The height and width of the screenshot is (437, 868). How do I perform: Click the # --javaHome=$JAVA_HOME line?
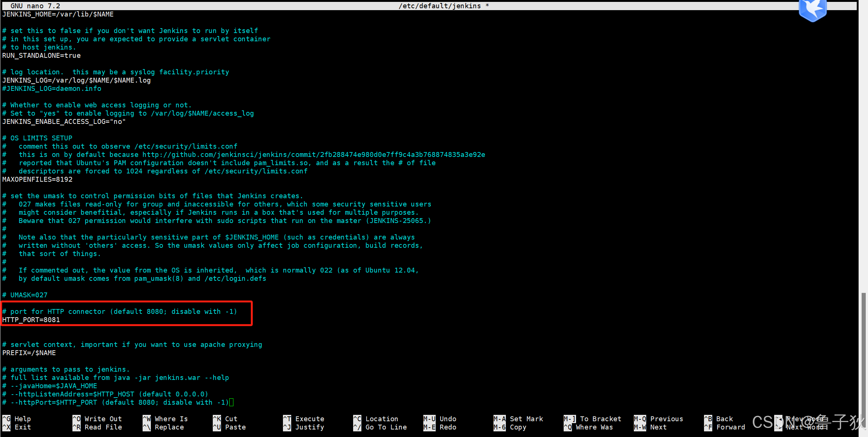pyautogui.click(x=50, y=386)
